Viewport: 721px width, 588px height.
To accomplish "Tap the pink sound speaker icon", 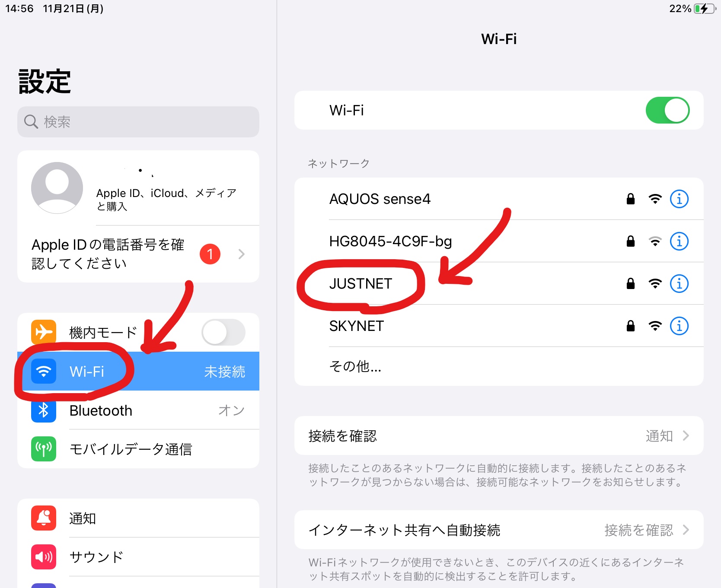I will (44, 557).
